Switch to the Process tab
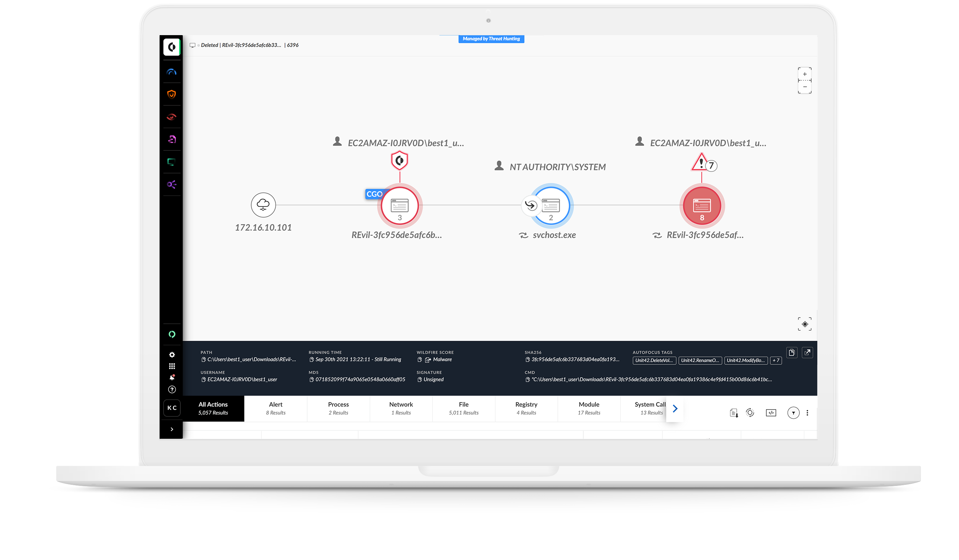959x560 pixels. tap(338, 408)
